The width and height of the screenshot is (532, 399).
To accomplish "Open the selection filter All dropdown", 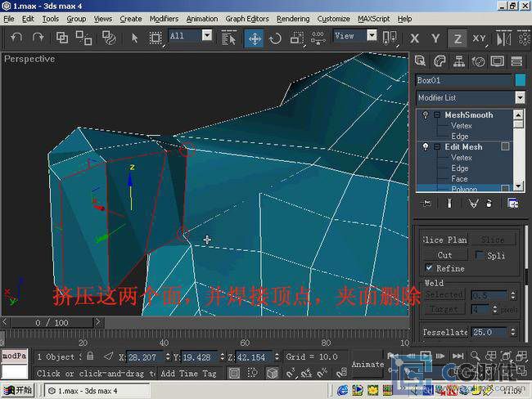I will 206,35.
